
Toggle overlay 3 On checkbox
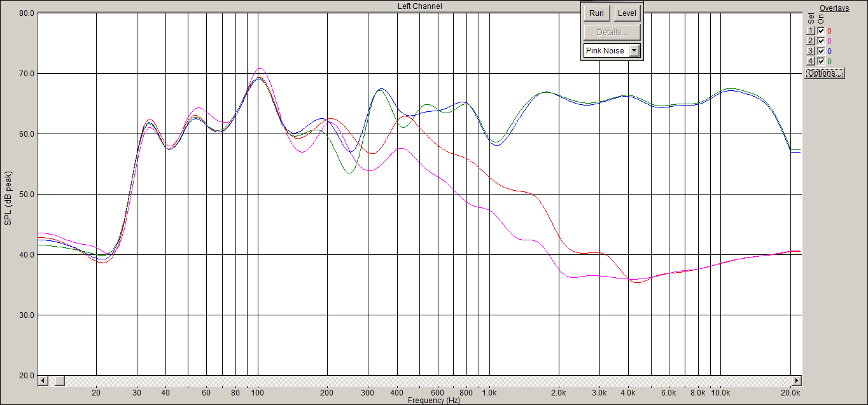[821, 51]
